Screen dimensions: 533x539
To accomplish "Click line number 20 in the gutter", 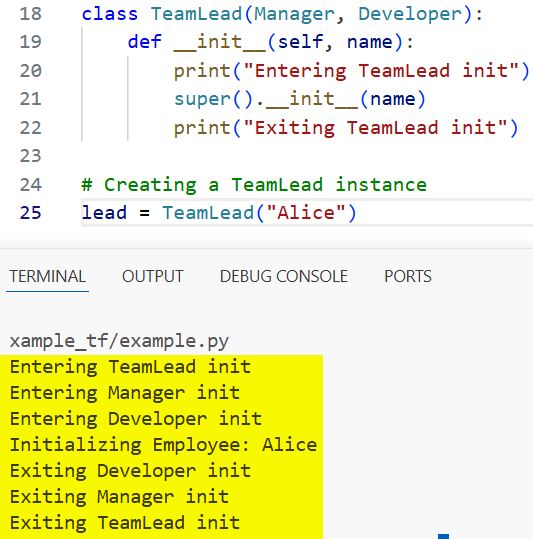I will pyautogui.click(x=31, y=71).
